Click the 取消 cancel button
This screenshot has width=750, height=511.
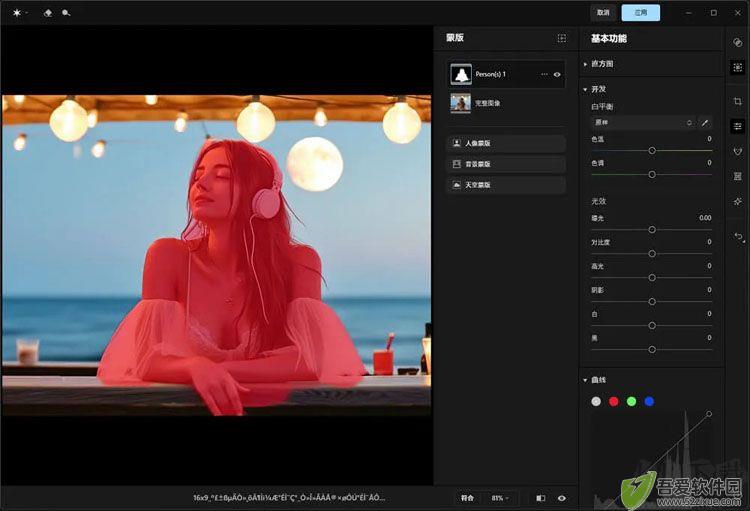(x=603, y=13)
